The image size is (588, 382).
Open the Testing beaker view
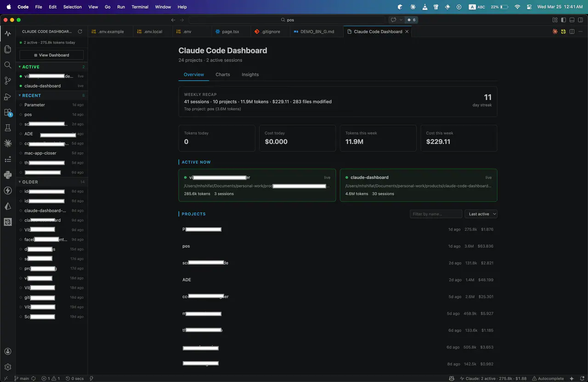coord(7,128)
